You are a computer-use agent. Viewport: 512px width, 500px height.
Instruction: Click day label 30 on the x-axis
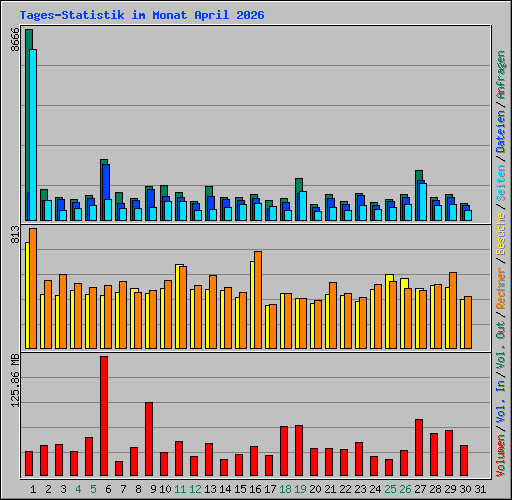465,489
